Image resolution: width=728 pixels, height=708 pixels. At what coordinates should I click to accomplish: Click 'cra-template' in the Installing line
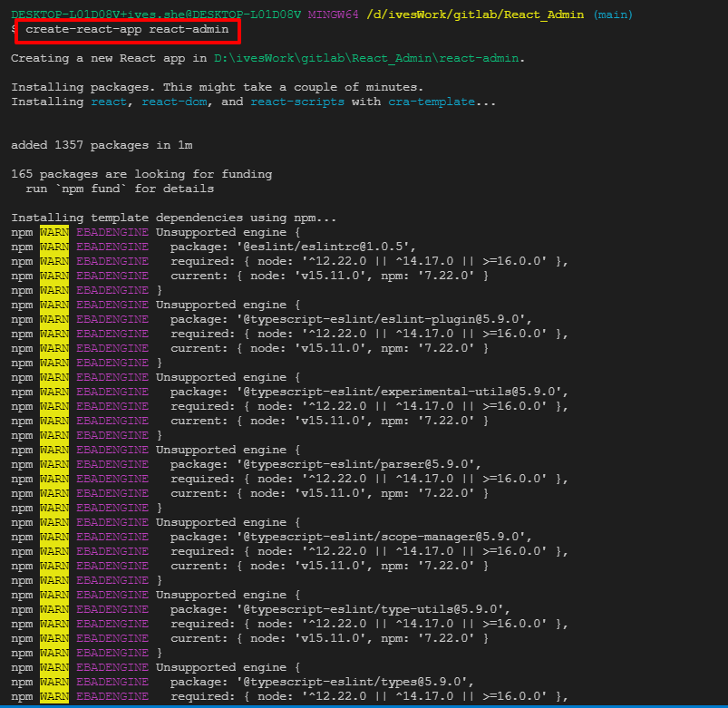coord(432,102)
